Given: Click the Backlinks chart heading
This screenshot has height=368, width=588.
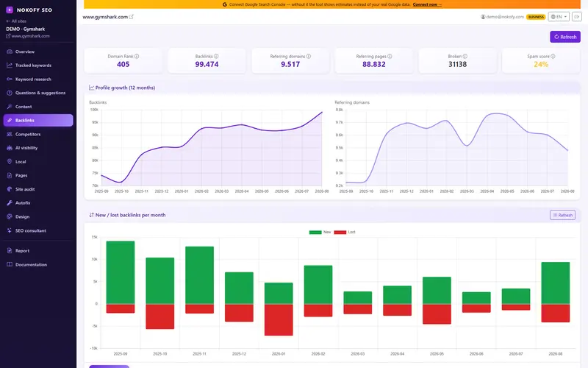Looking at the screenshot, I should 98,102.
